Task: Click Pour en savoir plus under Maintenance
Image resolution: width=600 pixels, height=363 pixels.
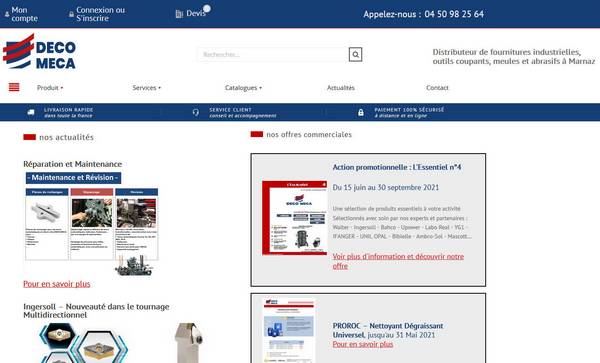Action: (57, 284)
